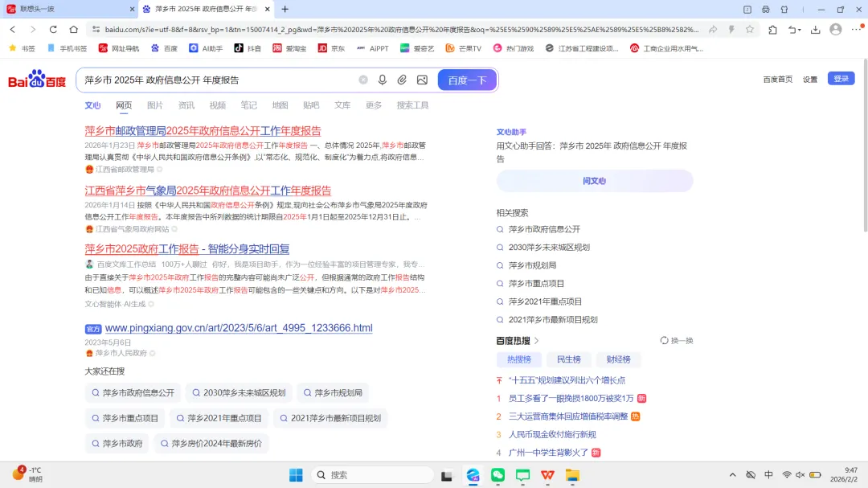
Task: Open WeChat from the taskbar
Action: 497,474
